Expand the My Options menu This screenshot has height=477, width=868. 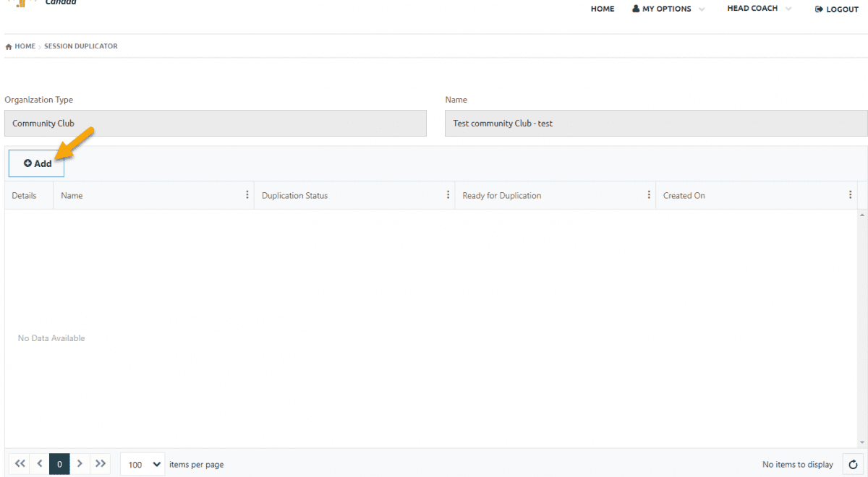[x=667, y=9]
